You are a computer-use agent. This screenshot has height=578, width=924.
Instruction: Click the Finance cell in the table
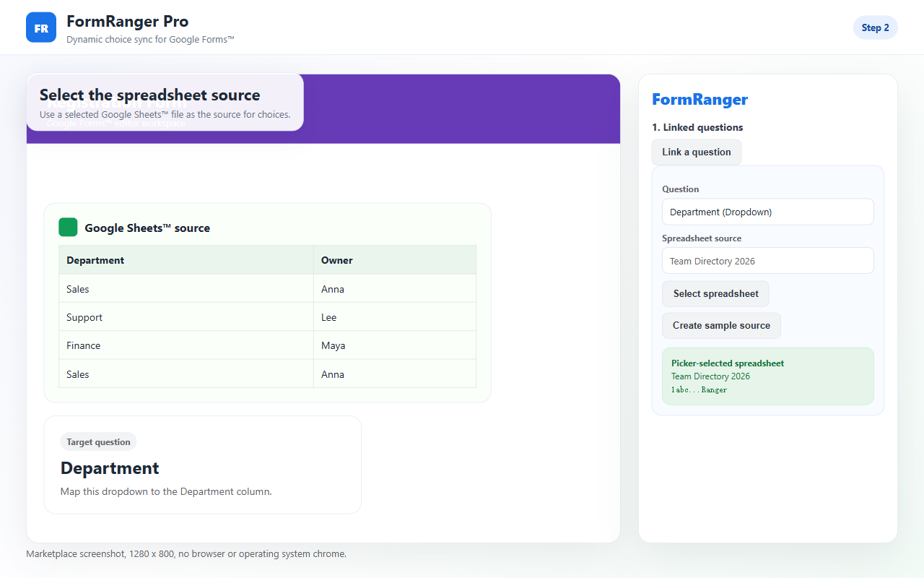click(186, 345)
